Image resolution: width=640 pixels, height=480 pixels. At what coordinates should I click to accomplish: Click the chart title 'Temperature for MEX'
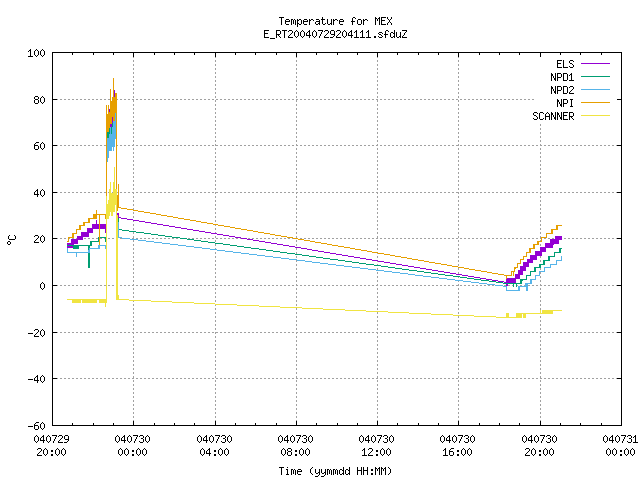(x=335, y=21)
